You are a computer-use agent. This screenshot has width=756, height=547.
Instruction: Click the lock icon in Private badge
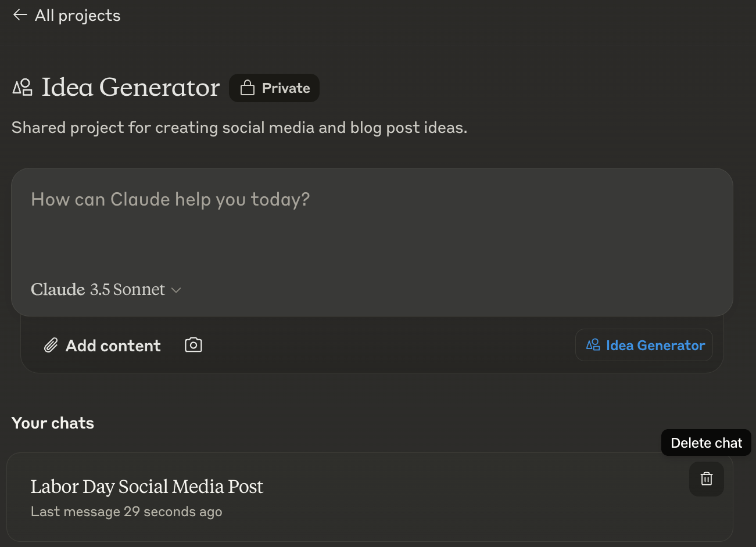click(248, 88)
